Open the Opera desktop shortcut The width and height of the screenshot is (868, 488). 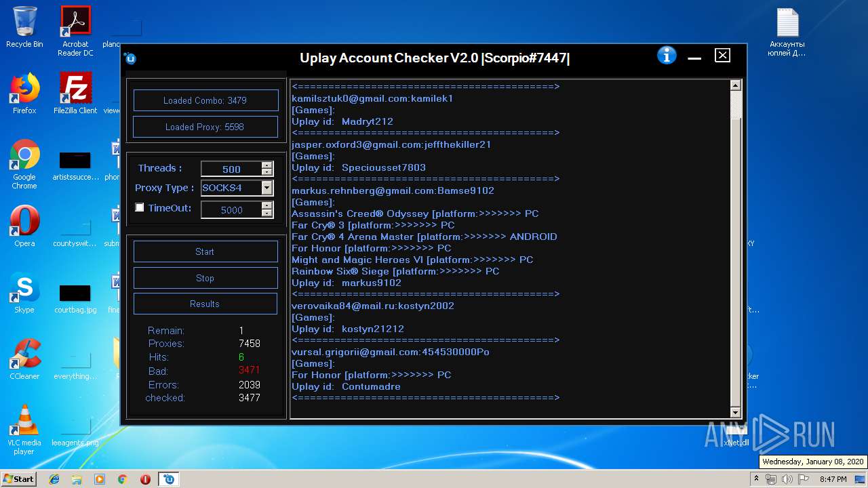[24, 226]
